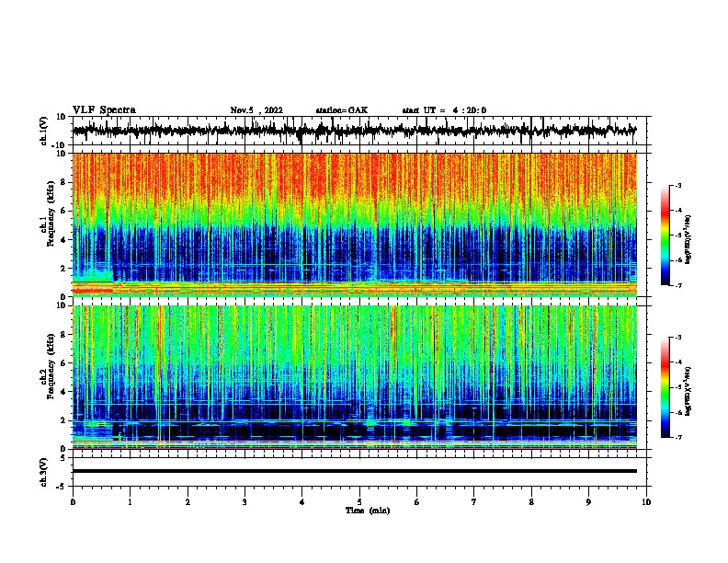Click the ch.1 colorbar "log(PSD)" label
The width and height of the screenshot is (728, 563).
pyautogui.click(x=688, y=239)
